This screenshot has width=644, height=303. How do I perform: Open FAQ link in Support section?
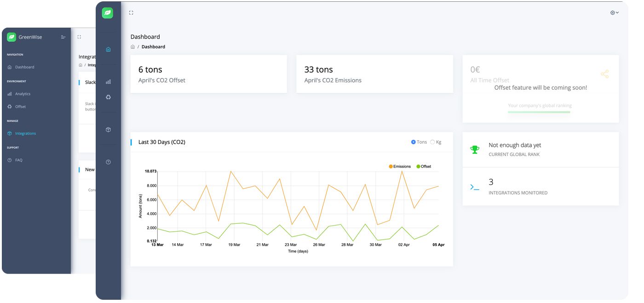18,160
